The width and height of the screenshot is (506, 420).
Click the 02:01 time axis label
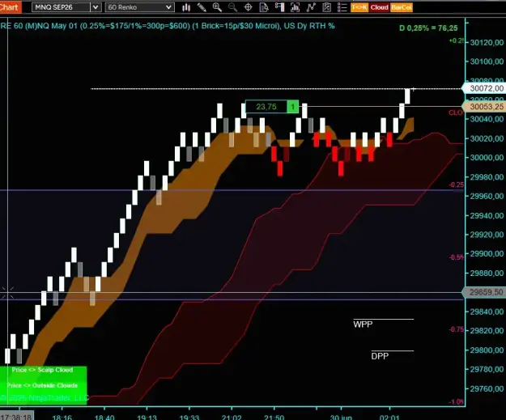(x=389, y=417)
